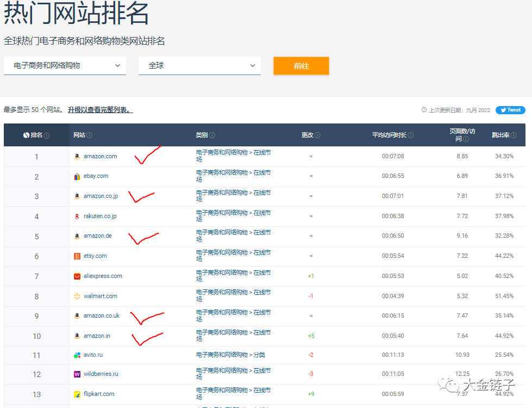Open the amazon.co.jp website link
The height and width of the screenshot is (408, 532).
[x=101, y=196]
